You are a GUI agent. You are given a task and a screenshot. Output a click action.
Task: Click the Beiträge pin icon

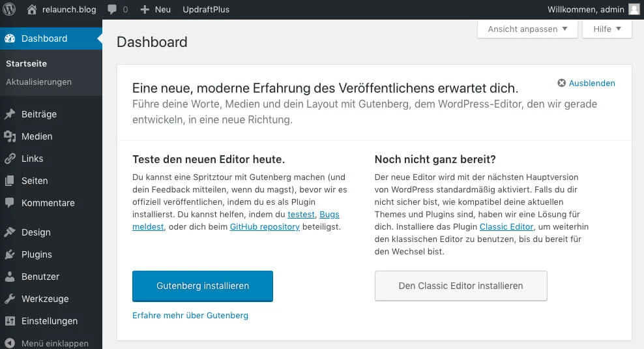(x=10, y=114)
